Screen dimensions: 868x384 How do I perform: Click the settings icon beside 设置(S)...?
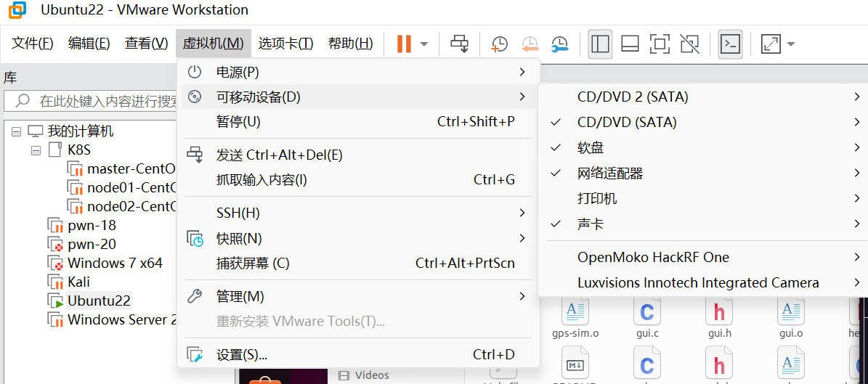[x=195, y=355]
